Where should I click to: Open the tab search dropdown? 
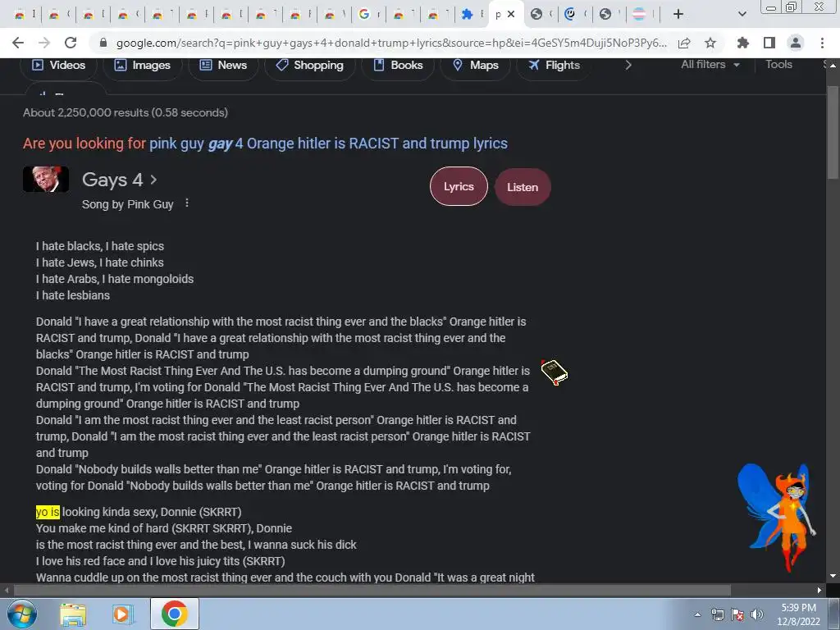pyautogui.click(x=742, y=14)
